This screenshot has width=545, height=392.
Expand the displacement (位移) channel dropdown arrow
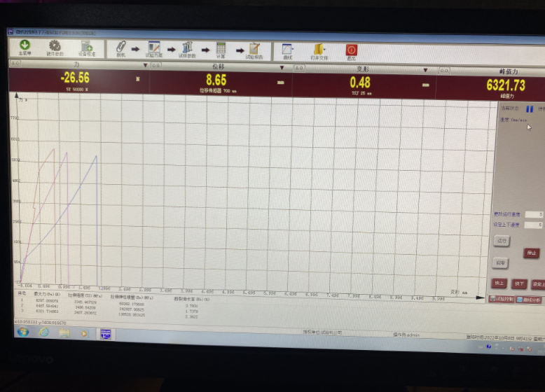(x=282, y=68)
